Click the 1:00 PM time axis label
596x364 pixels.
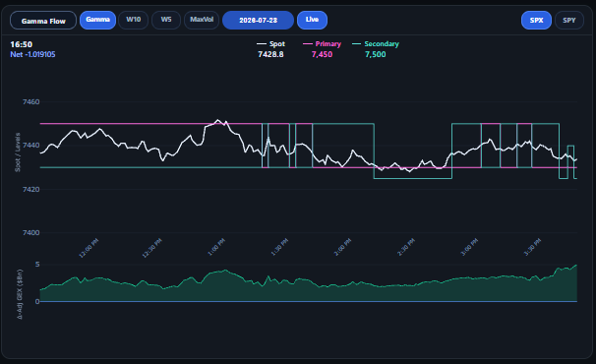point(216,247)
